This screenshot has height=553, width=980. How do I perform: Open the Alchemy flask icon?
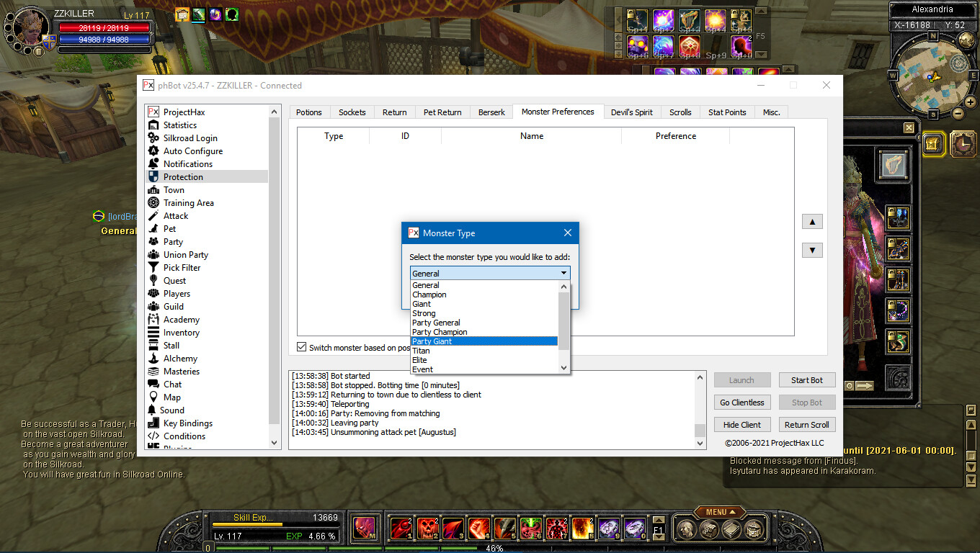point(153,359)
